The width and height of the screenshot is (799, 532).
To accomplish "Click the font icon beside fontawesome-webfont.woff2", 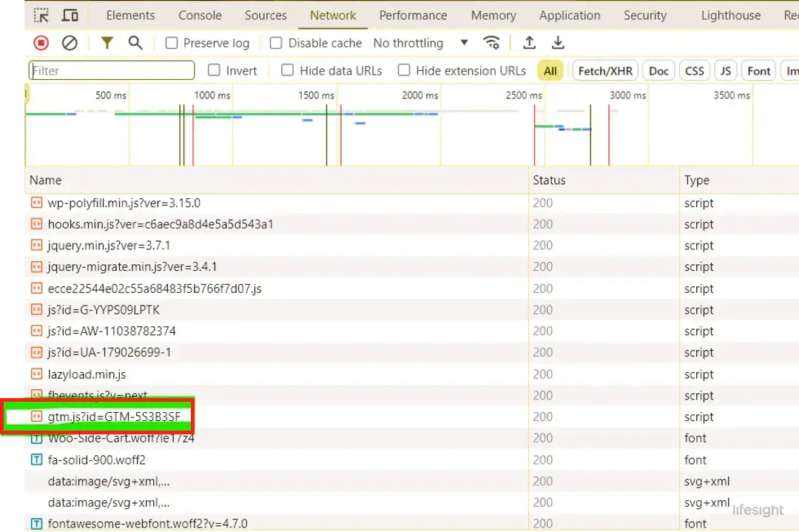I will click(36, 524).
